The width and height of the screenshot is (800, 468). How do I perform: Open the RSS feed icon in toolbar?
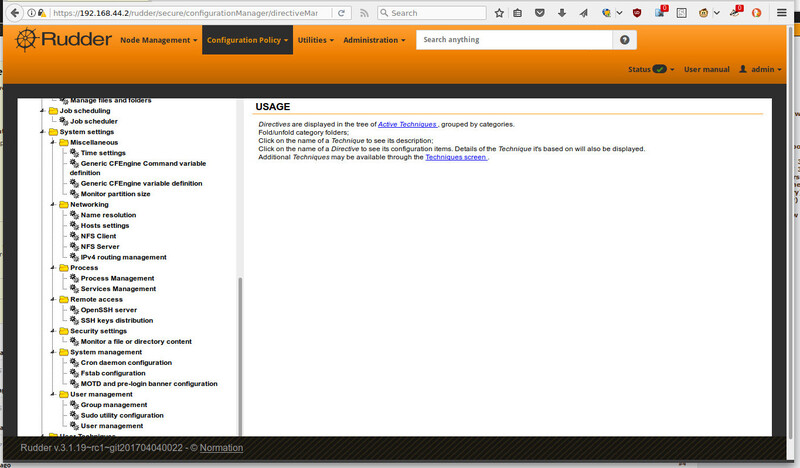[364, 13]
